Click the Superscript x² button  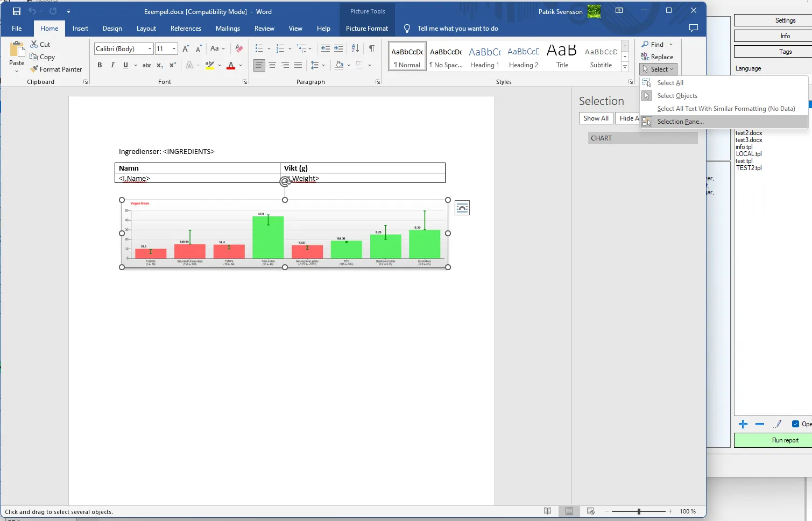click(173, 65)
